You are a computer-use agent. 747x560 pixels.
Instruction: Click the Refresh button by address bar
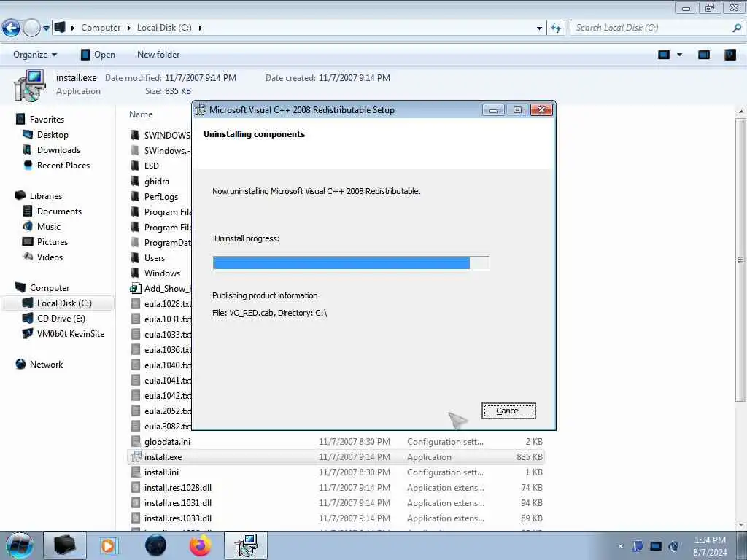click(556, 28)
